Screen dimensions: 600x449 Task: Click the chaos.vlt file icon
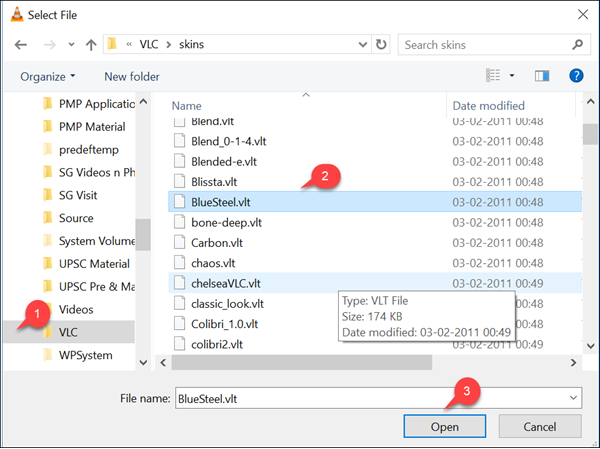(x=180, y=263)
